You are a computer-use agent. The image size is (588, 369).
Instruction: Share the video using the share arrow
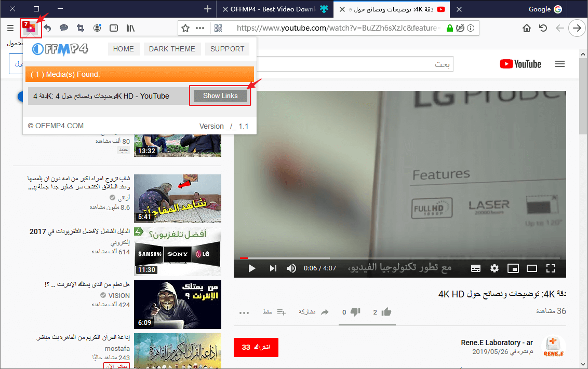coord(325,312)
